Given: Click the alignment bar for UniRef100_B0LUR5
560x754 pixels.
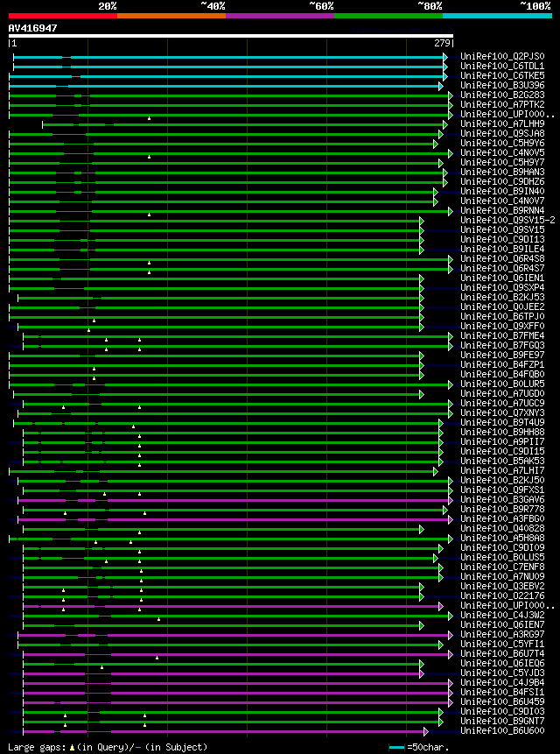Looking at the screenshot, I should [230, 384].
